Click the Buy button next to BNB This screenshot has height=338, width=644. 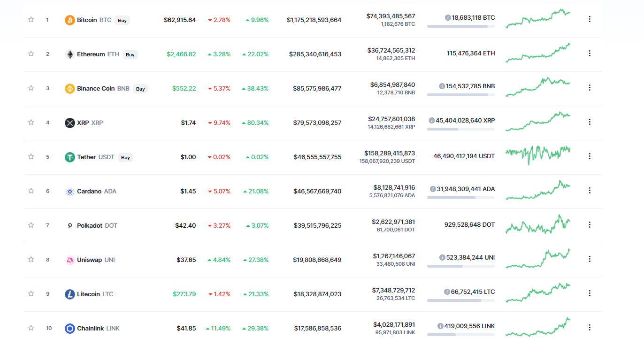pos(140,89)
